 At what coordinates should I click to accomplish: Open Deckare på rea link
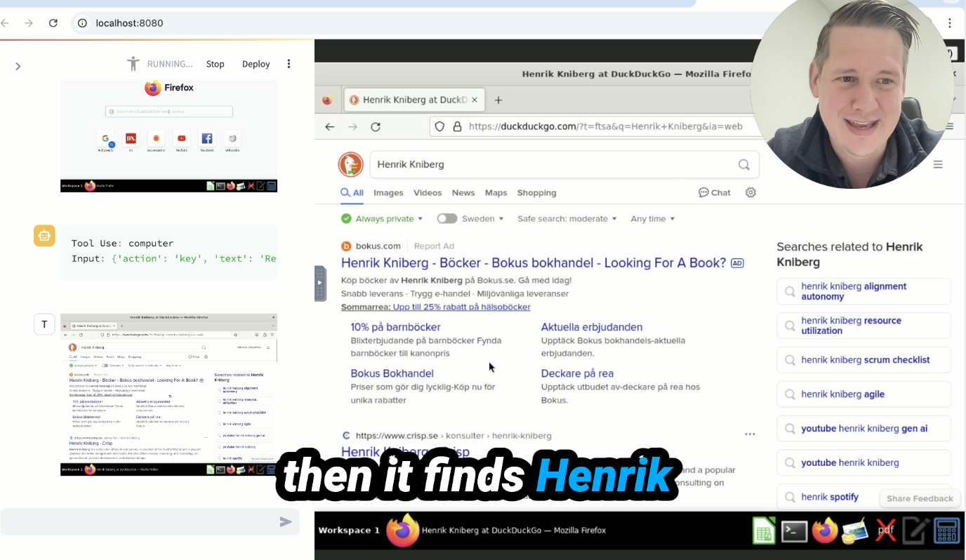click(x=577, y=373)
